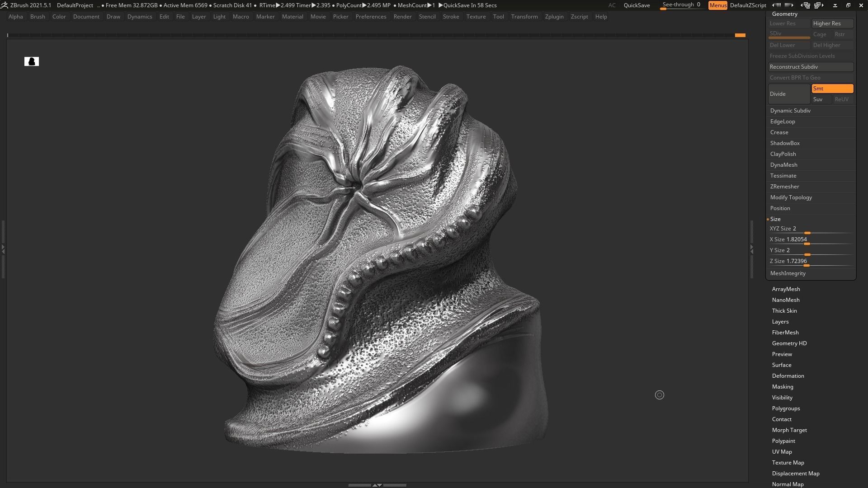Image resolution: width=868 pixels, height=488 pixels.
Task: Click the XYZ Size slider
Action: click(x=811, y=229)
